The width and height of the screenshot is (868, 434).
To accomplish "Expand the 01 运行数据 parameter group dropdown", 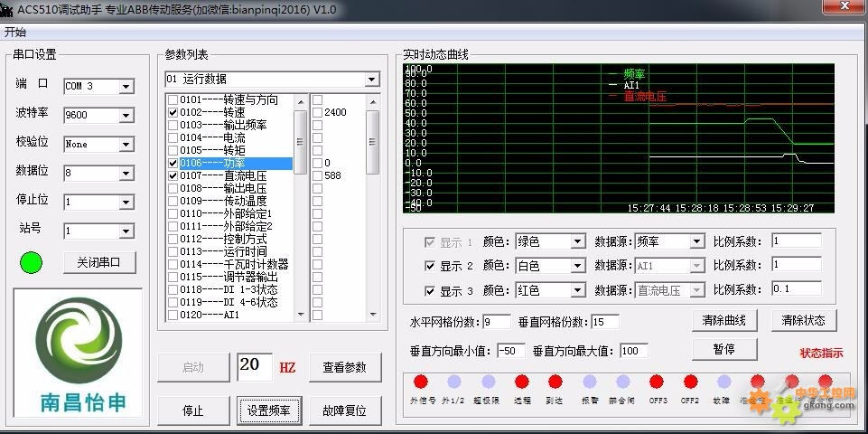I will 371,80.
